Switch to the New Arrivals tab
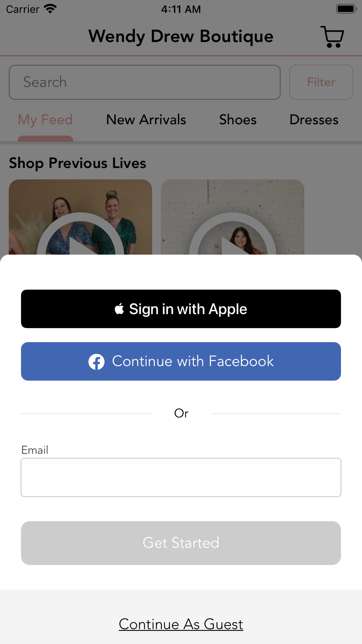The width and height of the screenshot is (362, 644). click(x=146, y=120)
